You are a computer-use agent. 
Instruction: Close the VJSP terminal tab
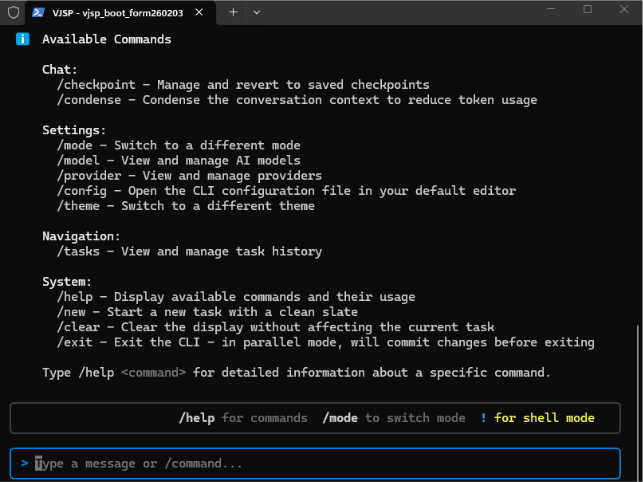point(199,13)
